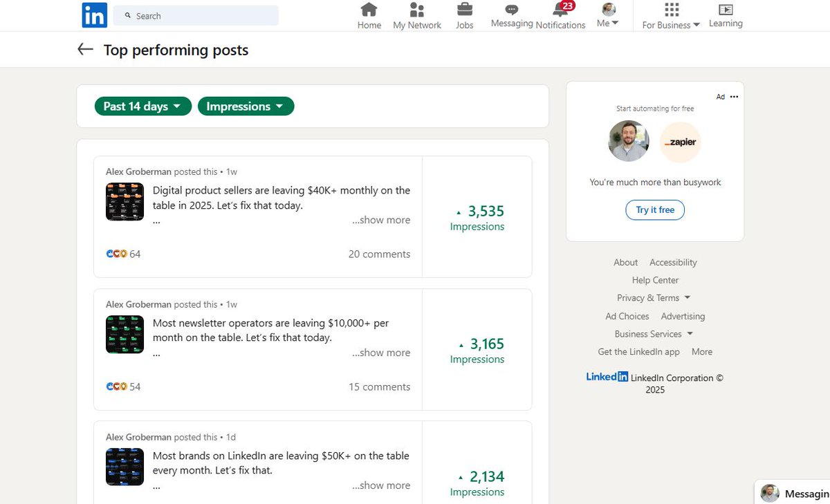Open text of digital product sellers post
Image resolution: width=830 pixels, height=504 pixels.
click(282, 198)
